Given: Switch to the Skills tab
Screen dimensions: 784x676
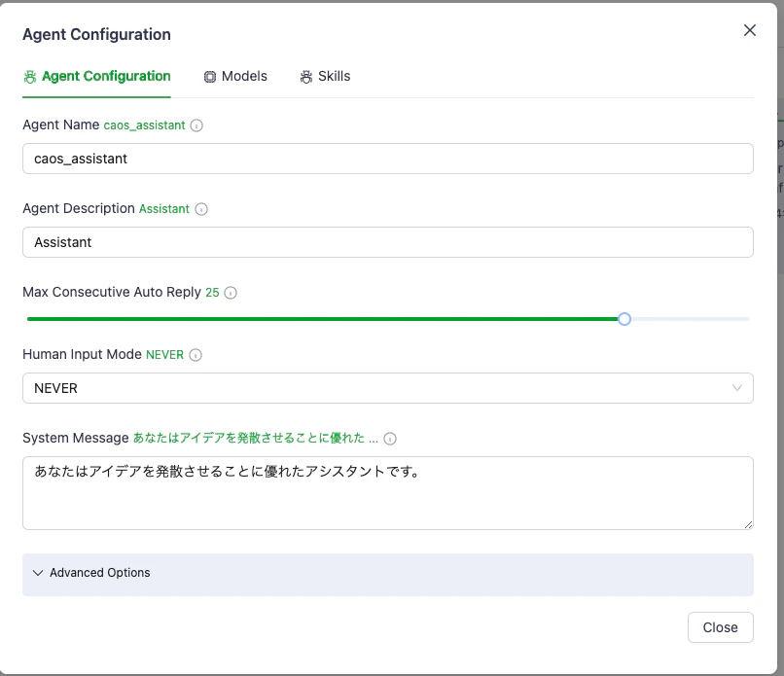Looking at the screenshot, I should [x=325, y=77].
